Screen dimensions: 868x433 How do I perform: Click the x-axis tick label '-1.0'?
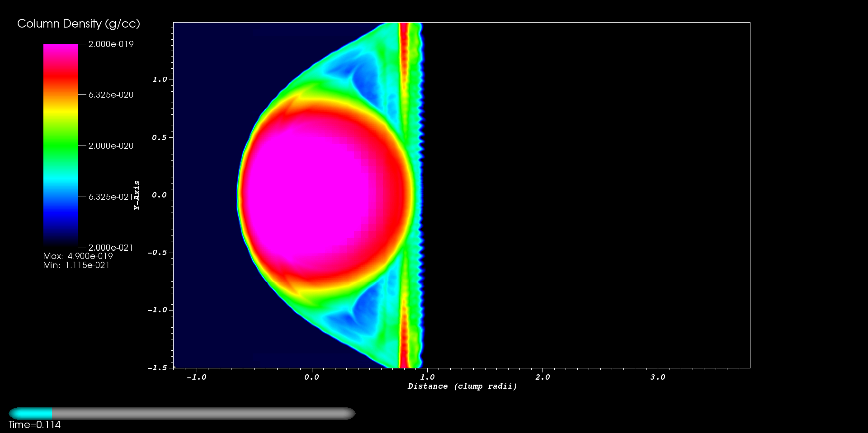[196, 377]
